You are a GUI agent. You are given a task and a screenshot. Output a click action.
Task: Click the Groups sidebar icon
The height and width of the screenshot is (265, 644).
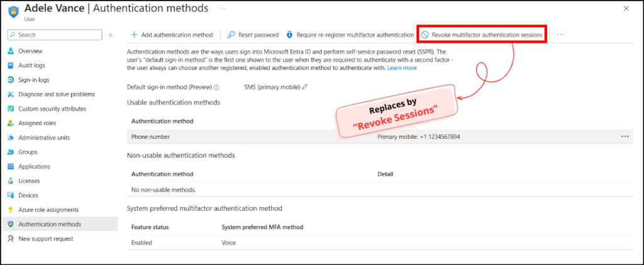11,152
